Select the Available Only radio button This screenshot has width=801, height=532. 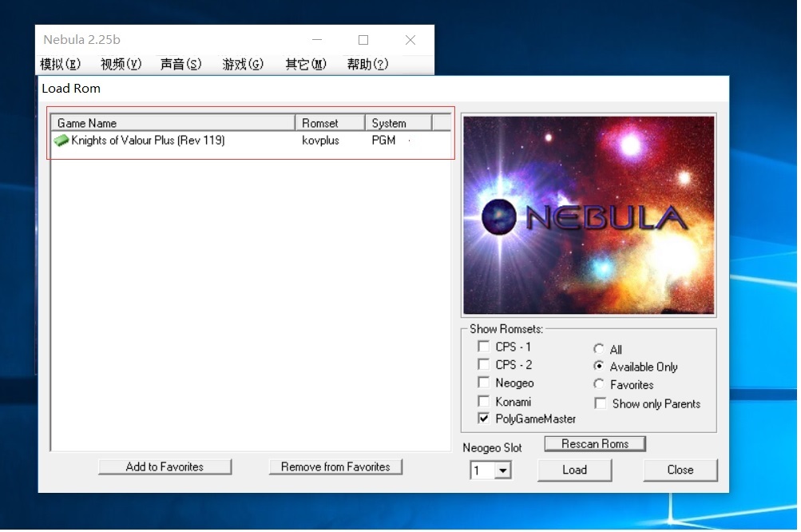(599, 367)
